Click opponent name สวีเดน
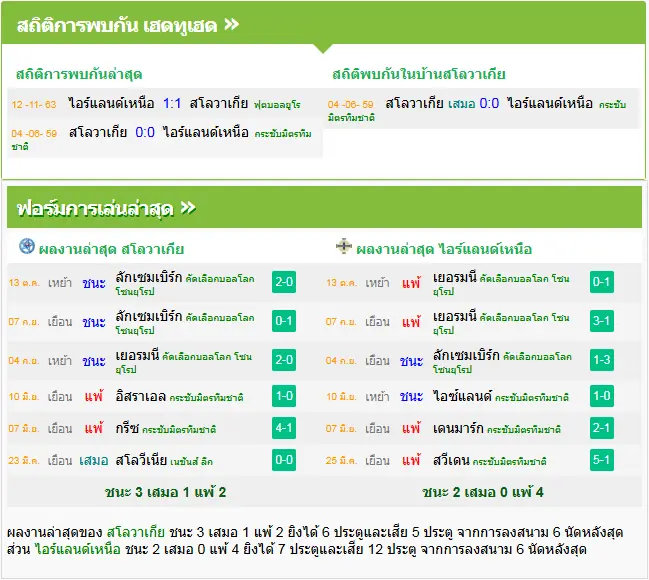This screenshot has width=649, height=580. point(451,460)
